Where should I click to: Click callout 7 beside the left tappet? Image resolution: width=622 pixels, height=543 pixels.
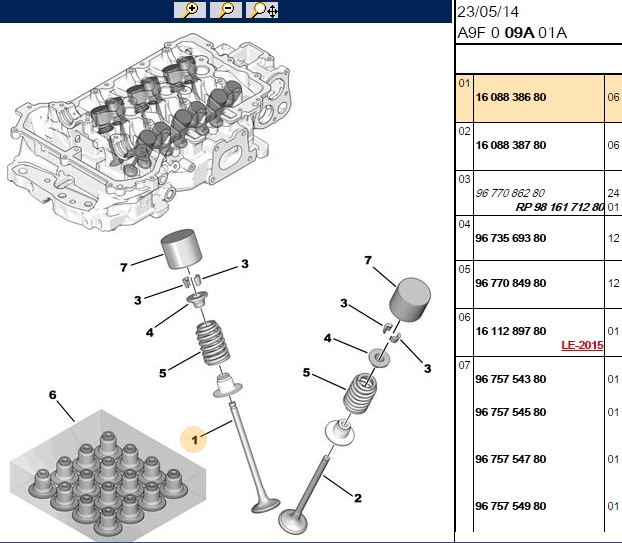(124, 268)
